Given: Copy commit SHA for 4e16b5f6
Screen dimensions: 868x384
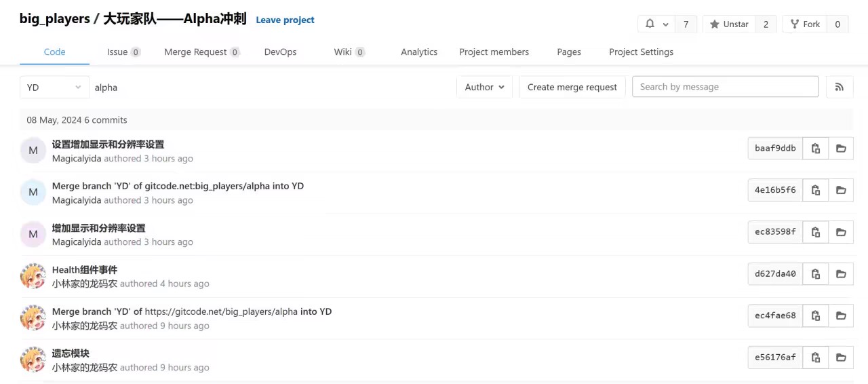Looking at the screenshot, I should coord(816,191).
